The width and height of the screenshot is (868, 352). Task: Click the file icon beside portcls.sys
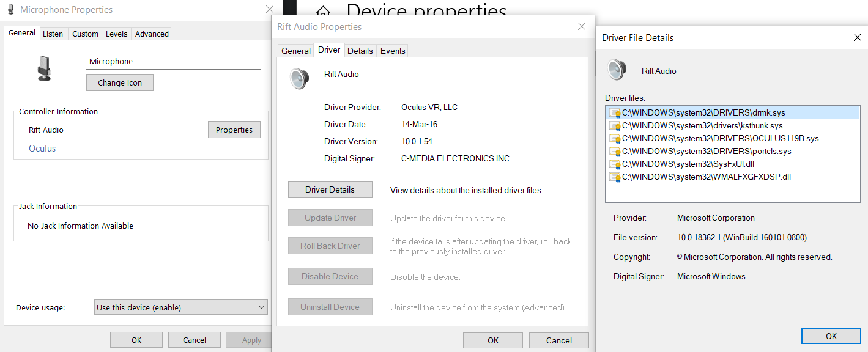[x=615, y=151]
